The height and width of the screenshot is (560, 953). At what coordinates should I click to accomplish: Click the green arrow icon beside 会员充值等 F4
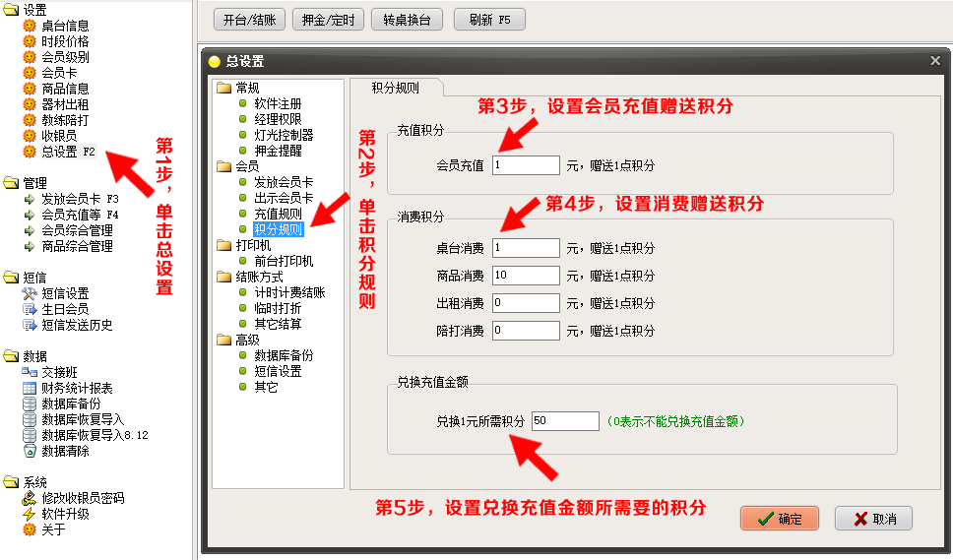click(x=30, y=215)
